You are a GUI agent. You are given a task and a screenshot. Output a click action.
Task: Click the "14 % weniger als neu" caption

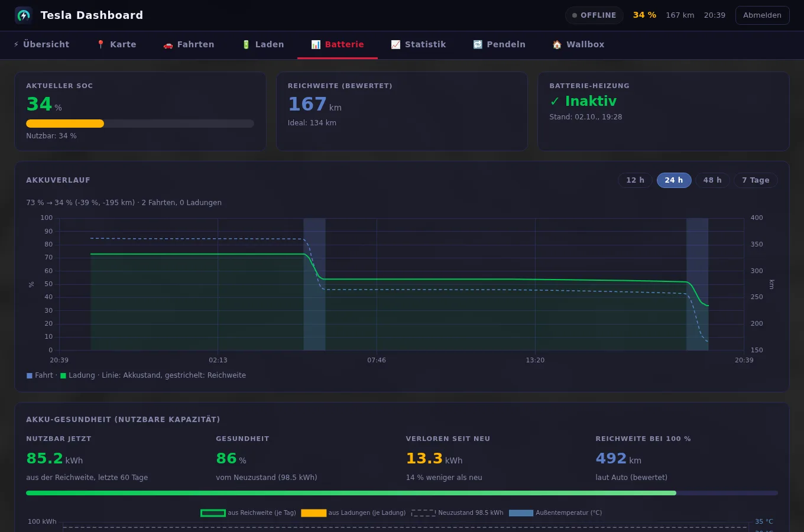pos(444,478)
